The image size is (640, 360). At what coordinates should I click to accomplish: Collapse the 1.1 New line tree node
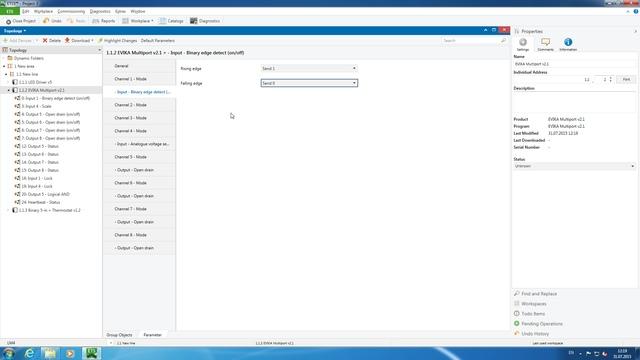pos(6,74)
